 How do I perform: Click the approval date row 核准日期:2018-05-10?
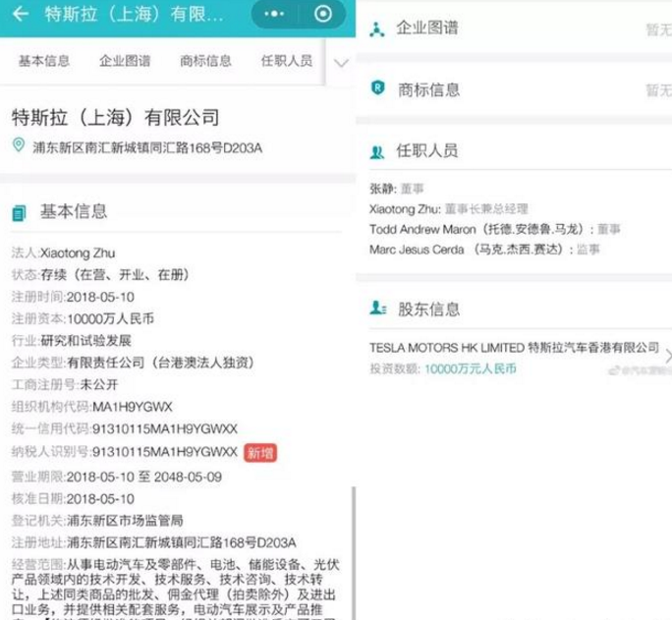pos(73,499)
